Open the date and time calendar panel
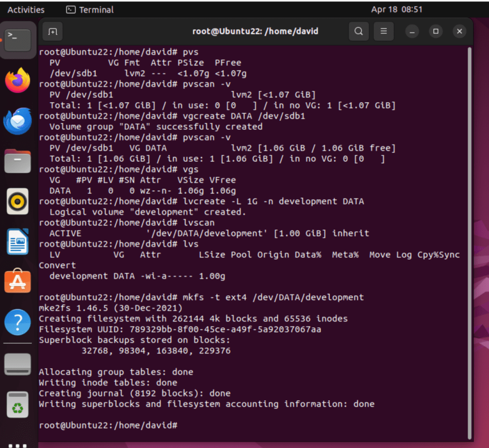The image size is (489, 448). tap(396, 10)
